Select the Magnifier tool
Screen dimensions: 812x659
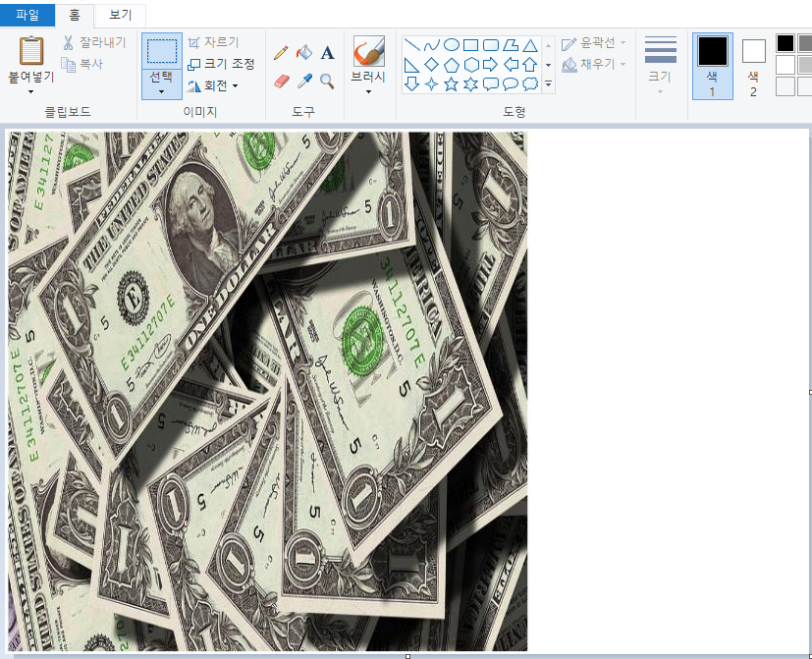click(327, 81)
